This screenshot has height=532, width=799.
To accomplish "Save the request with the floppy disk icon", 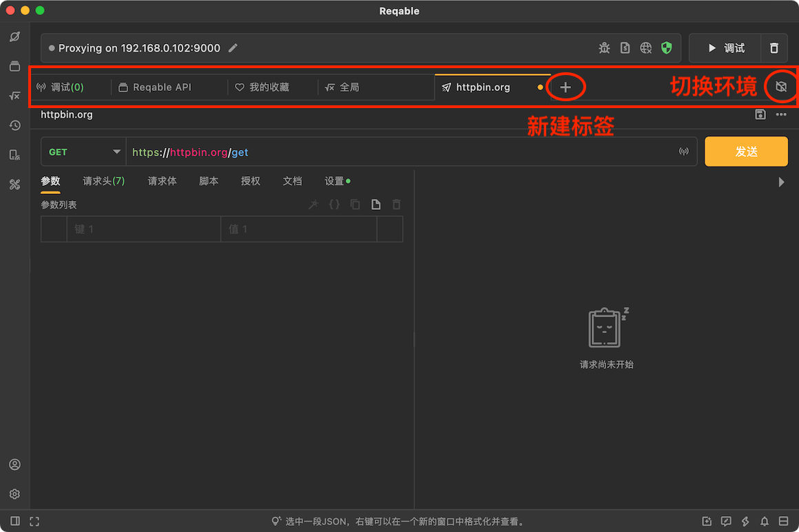I will pyautogui.click(x=760, y=114).
